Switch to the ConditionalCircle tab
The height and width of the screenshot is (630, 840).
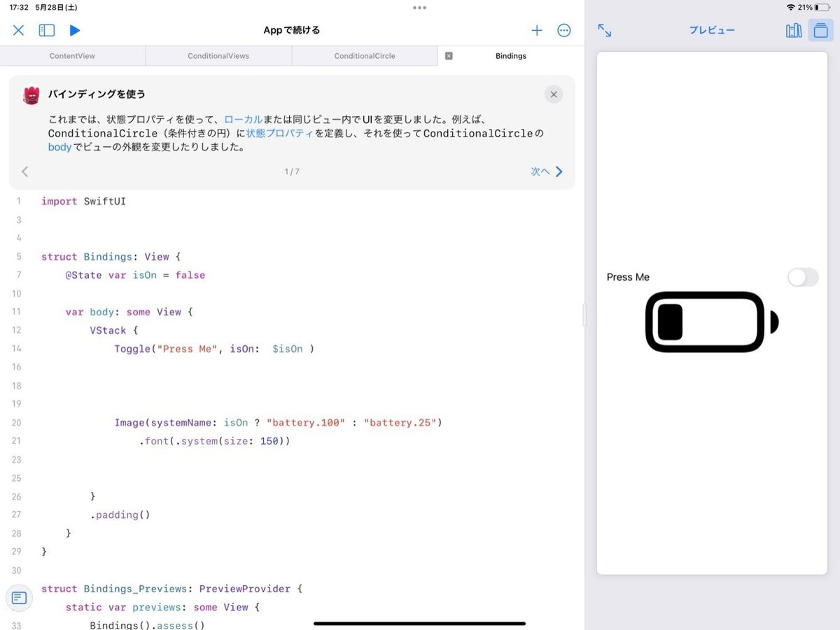(365, 56)
